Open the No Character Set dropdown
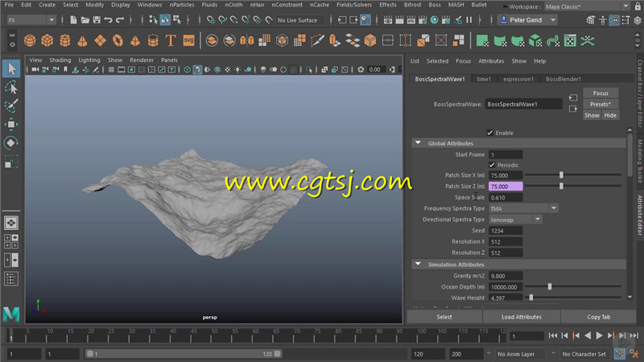This screenshot has height=362, width=644. (585, 354)
